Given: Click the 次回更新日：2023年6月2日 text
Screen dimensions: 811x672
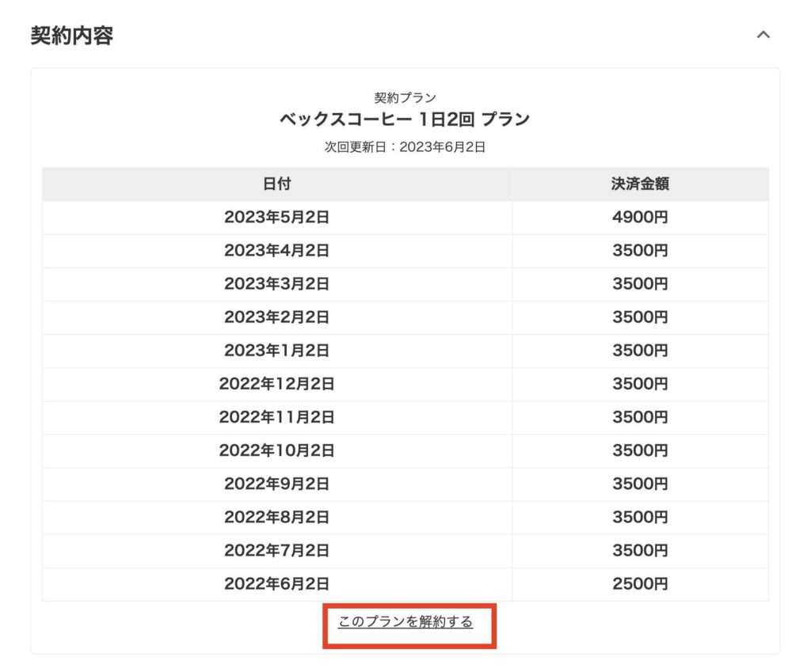Looking at the screenshot, I should [x=405, y=147].
